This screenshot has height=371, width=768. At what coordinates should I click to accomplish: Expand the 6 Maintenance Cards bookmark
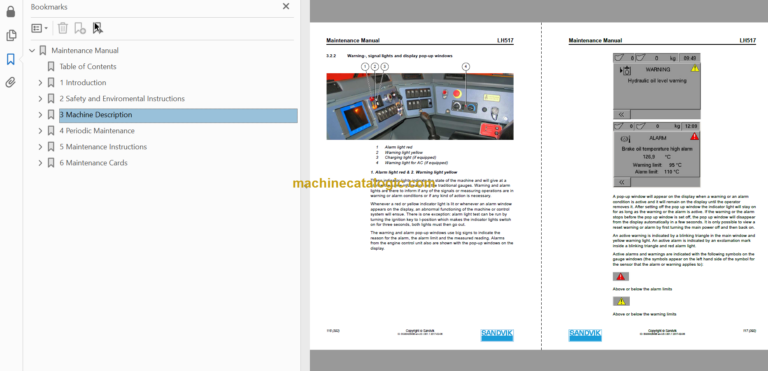40,163
